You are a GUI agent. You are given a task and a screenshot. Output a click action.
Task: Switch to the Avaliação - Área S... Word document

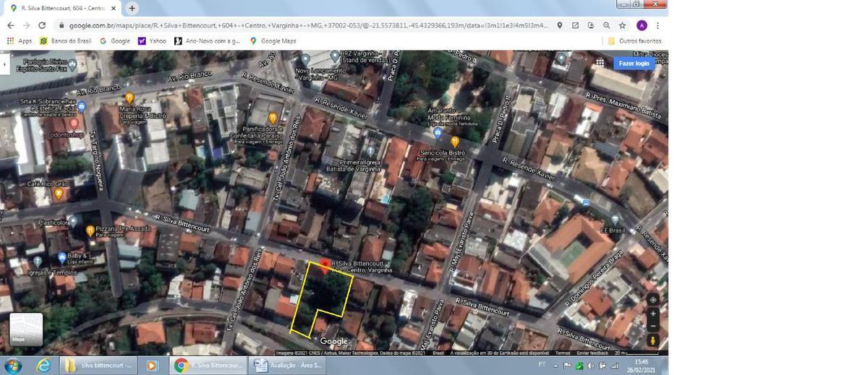click(x=287, y=366)
